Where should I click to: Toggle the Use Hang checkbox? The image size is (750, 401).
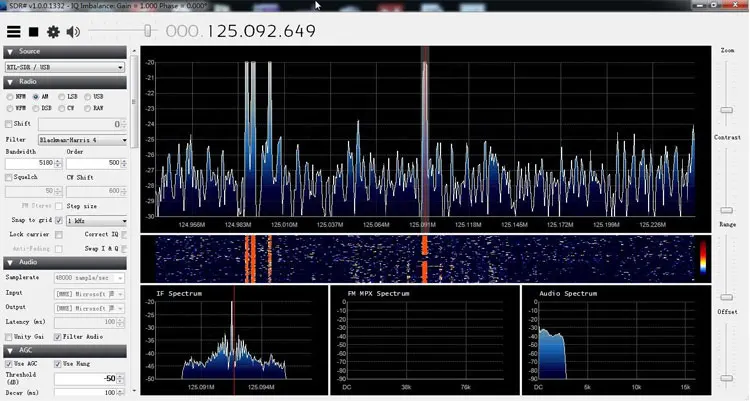click(58, 364)
